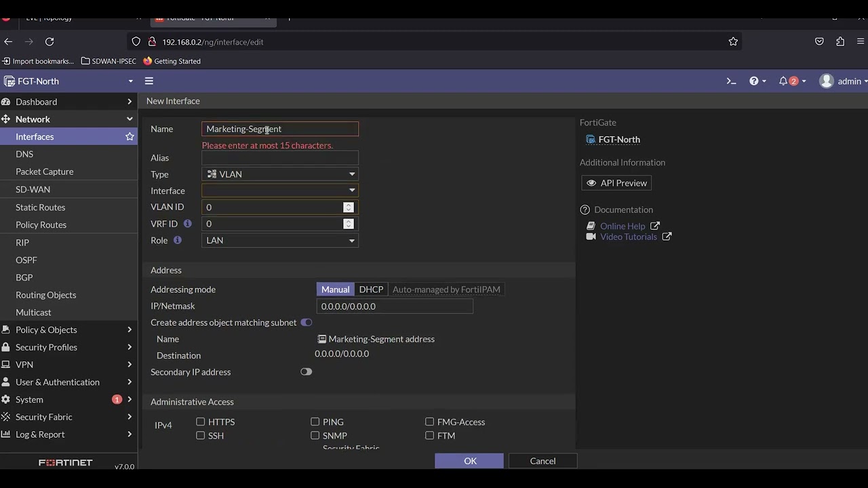Screen dimensions: 868x488
Task: Open the Getting Started Firefox bookmark
Action: pyautogui.click(x=172, y=61)
